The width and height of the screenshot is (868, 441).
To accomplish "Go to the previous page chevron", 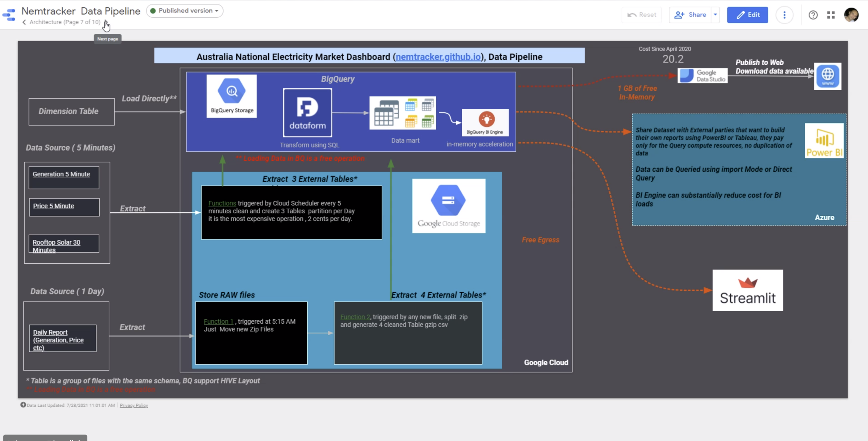I will coord(24,22).
